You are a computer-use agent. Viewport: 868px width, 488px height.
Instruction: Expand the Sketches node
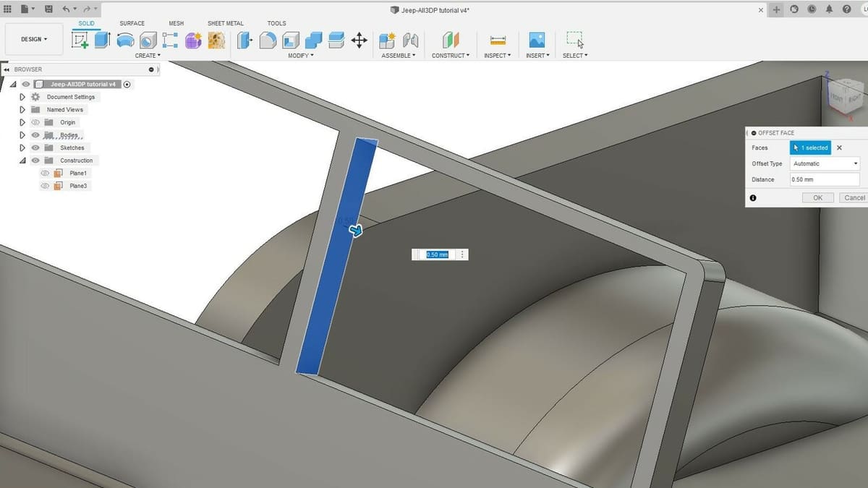point(22,147)
